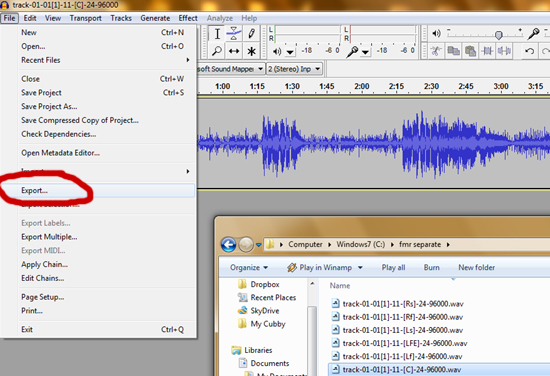Open the File menu

tap(9, 18)
